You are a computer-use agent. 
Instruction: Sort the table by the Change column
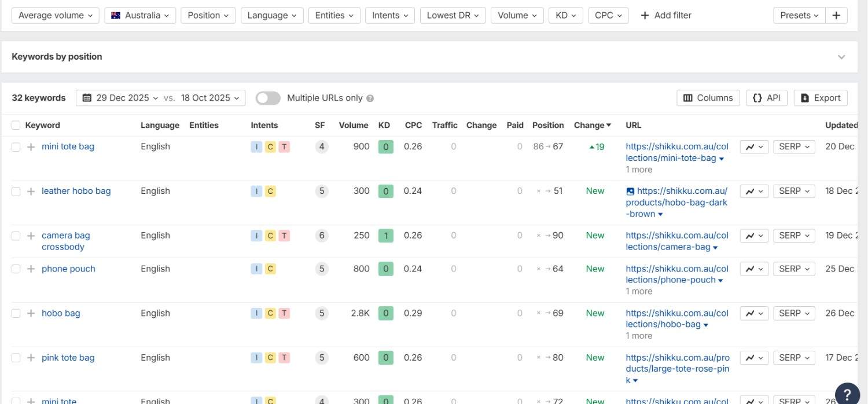[x=590, y=125]
